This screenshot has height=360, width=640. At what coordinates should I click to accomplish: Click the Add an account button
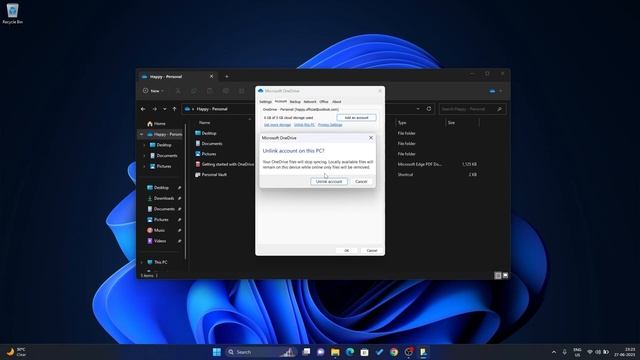point(356,118)
